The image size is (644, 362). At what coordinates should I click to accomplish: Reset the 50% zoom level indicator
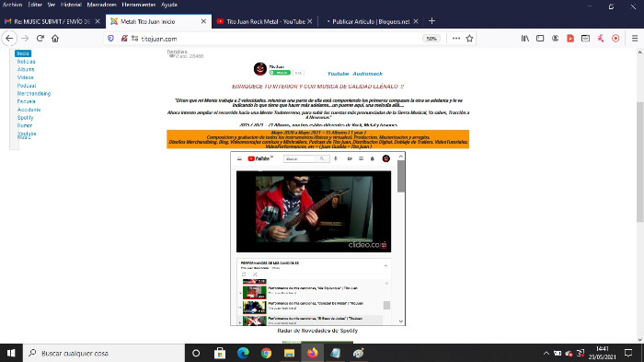coord(431,39)
